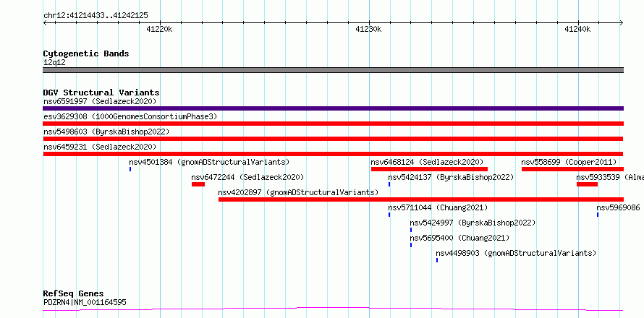Click the small blue nsv4501384 variant marker
This screenshot has width=644, height=318.
pyautogui.click(x=130, y=169)
